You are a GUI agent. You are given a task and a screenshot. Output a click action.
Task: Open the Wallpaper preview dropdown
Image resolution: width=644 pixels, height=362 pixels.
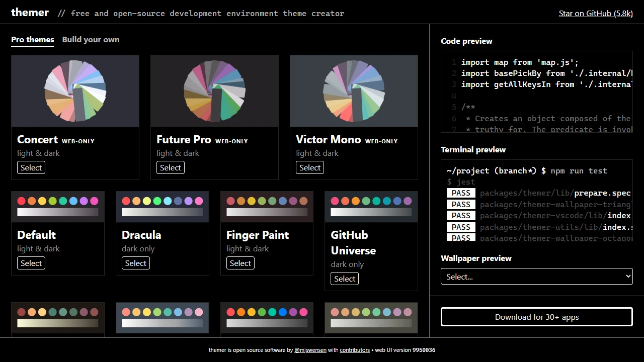pos(536,276)
